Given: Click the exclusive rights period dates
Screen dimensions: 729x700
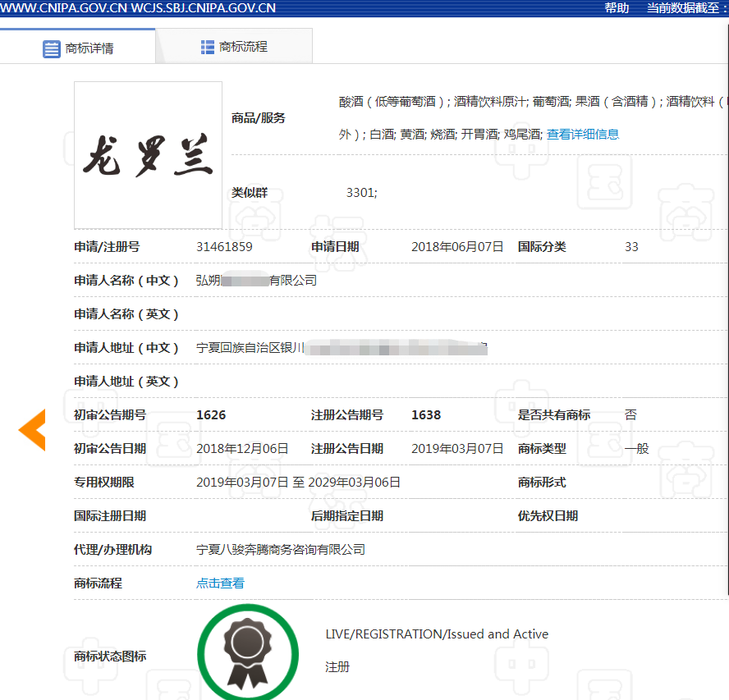Looking at the screenshot, I should point(298,482).
